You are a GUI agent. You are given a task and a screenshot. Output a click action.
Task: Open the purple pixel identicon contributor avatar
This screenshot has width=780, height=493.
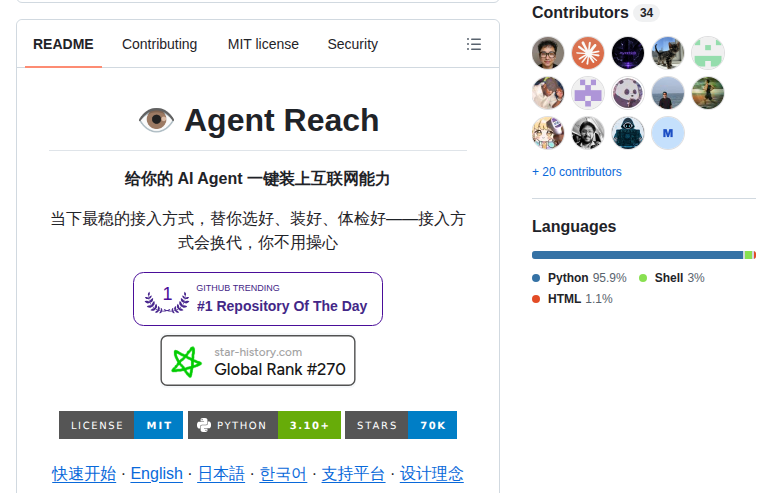click(x=588, y=93)
